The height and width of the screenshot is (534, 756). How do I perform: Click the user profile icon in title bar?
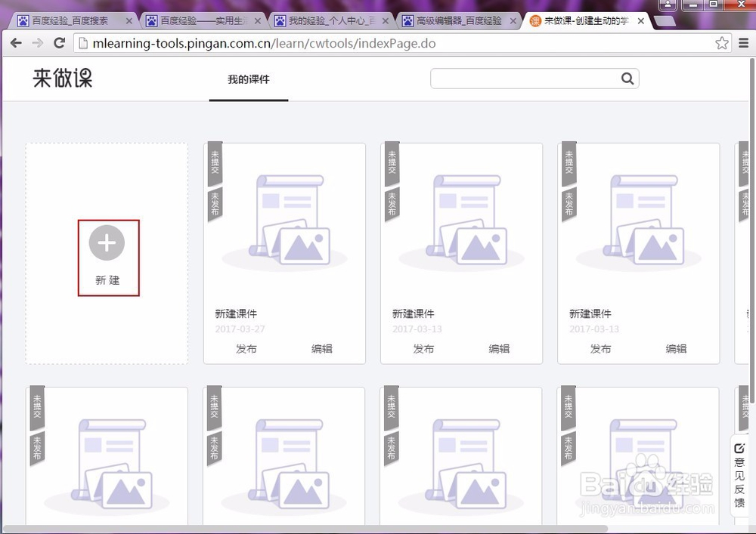[x=668, y=5]
